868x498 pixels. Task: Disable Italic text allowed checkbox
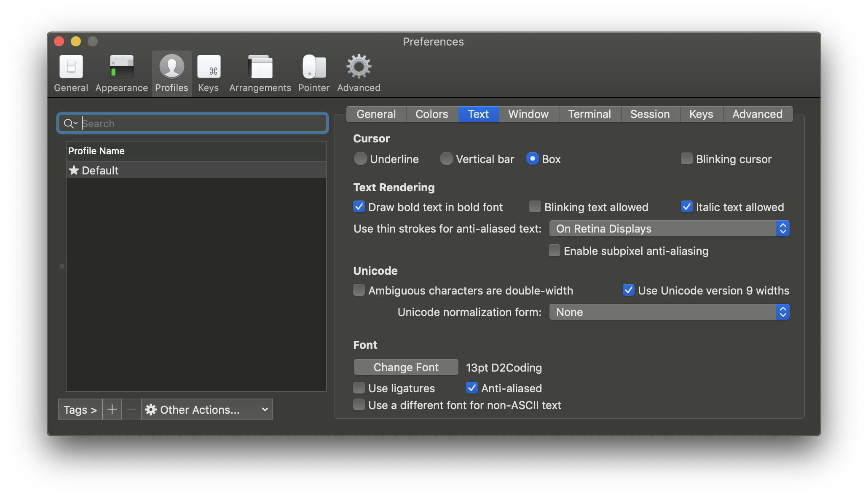tap(687, 207)
